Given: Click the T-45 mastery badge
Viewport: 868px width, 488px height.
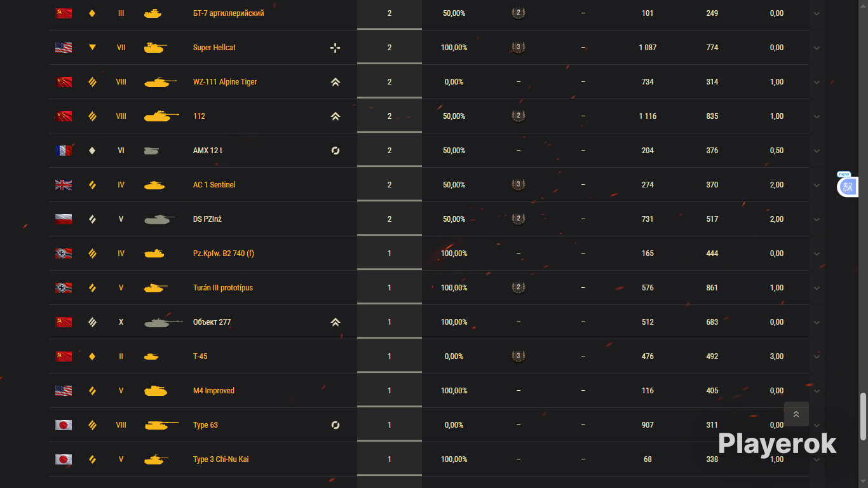Looking at the screenshot, I should pyautogui.click(x=519, y=356).
